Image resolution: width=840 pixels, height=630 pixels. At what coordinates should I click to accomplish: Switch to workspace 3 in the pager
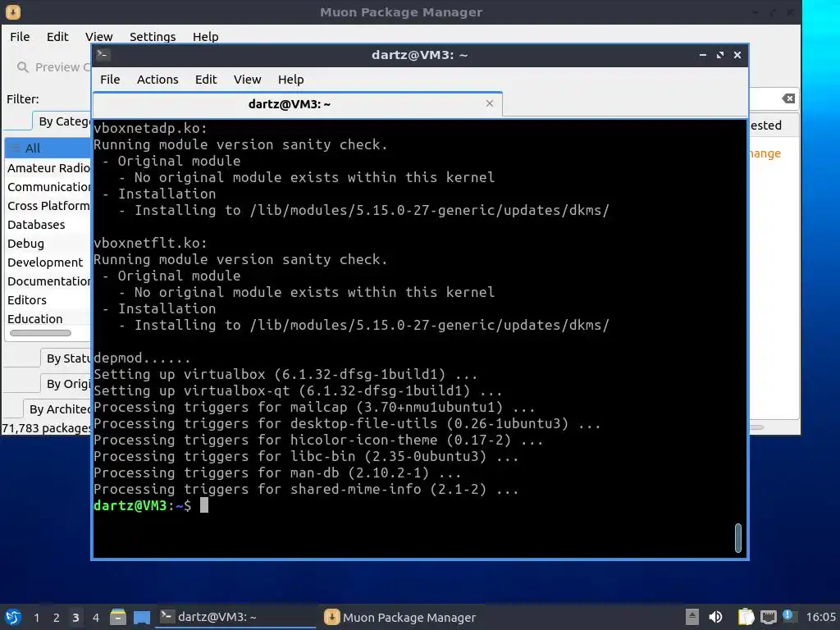point(76,618)
